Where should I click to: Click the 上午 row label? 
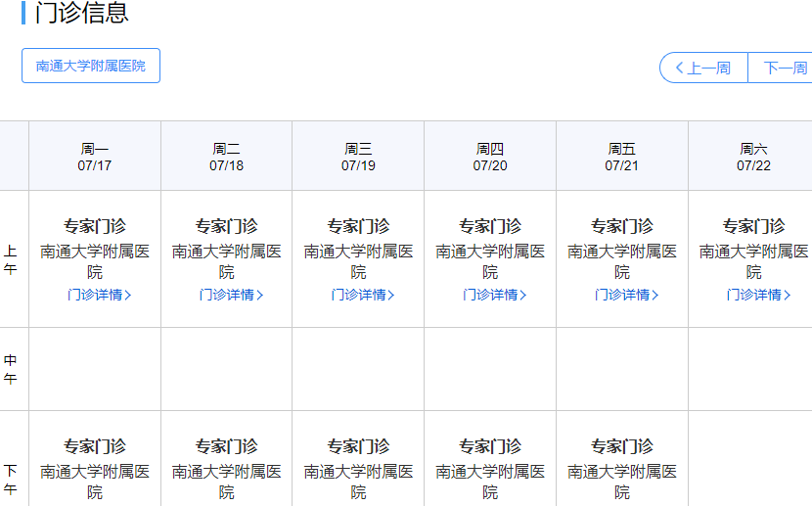point(11,259)
